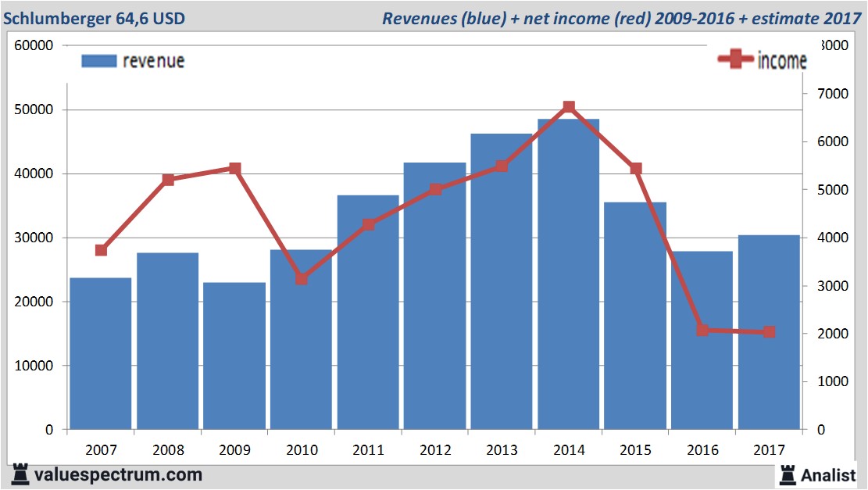Click the revenue legend text
Screen dimensions: 868x490
(153, 61)
